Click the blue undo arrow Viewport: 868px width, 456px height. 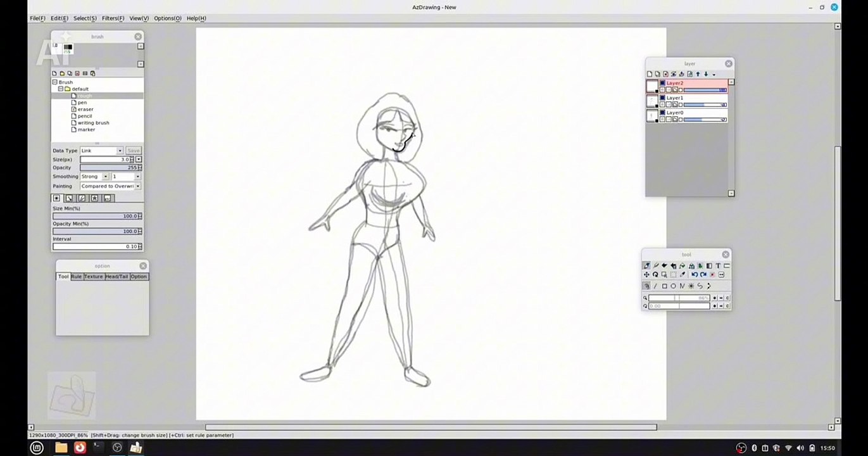pyautogui.click(x=695, y=275)
